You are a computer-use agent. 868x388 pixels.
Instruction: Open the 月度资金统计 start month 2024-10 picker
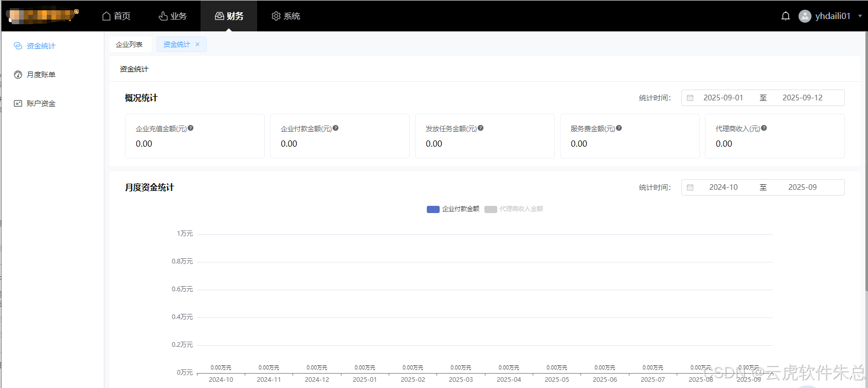point(723,187)
